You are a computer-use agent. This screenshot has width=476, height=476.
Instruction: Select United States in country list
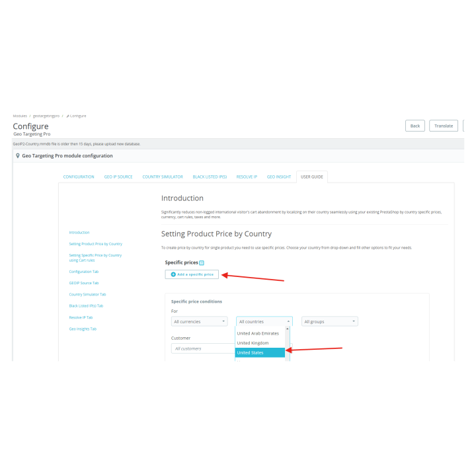[260, 352]
